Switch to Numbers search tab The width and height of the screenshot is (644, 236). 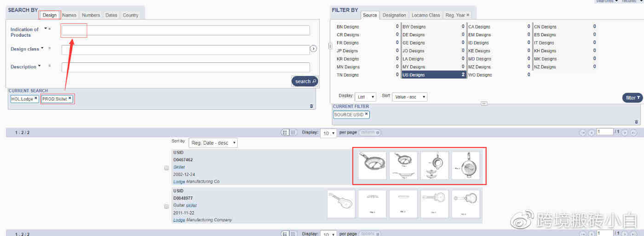91,15
